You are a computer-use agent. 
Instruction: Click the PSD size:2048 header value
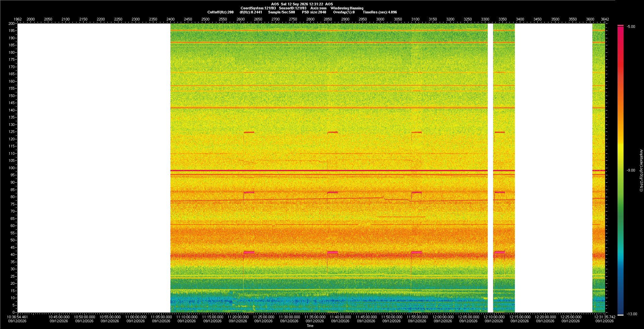pos(314,12)
